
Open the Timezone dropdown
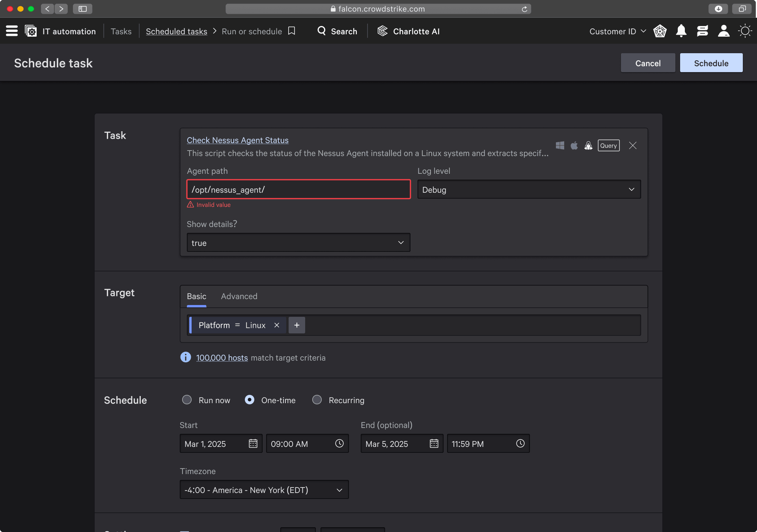coord(264,490)
